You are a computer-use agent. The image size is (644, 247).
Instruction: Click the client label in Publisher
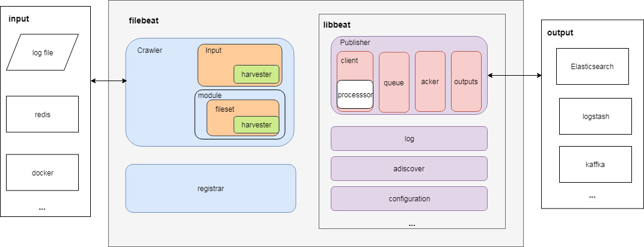[x=349, y=60]
